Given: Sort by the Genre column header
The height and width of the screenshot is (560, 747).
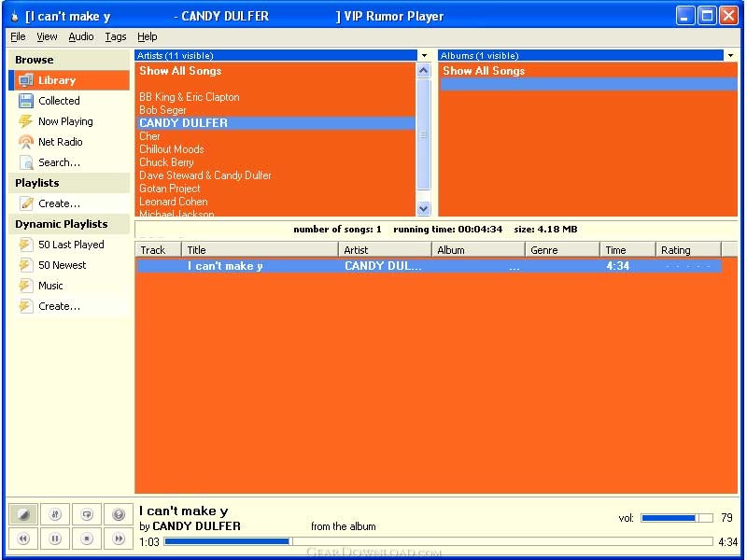Looking at the screenshot, I should pyautogui.click(x=562, y=249).
